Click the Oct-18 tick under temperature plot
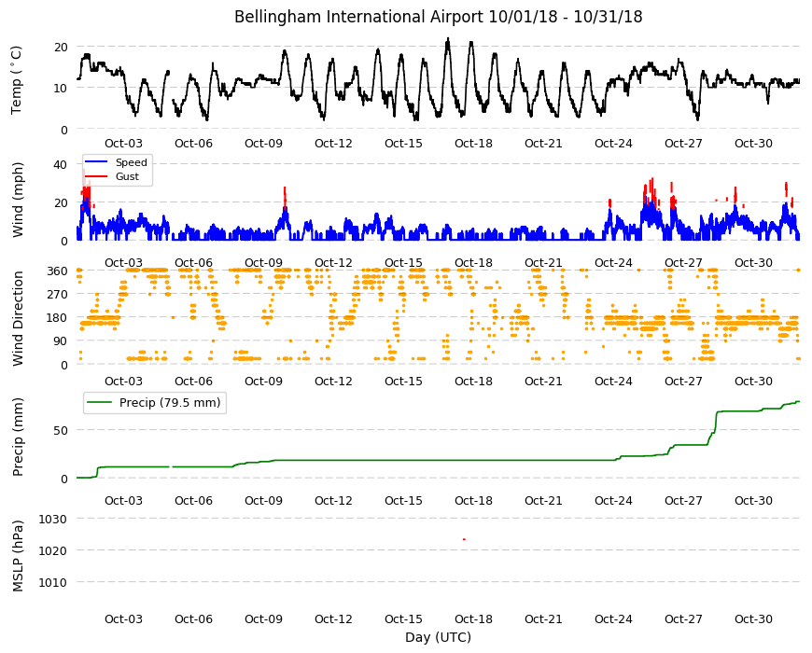The width and height of the screenshot is (812, 653). pyautogui.click(x=473, y=144)
